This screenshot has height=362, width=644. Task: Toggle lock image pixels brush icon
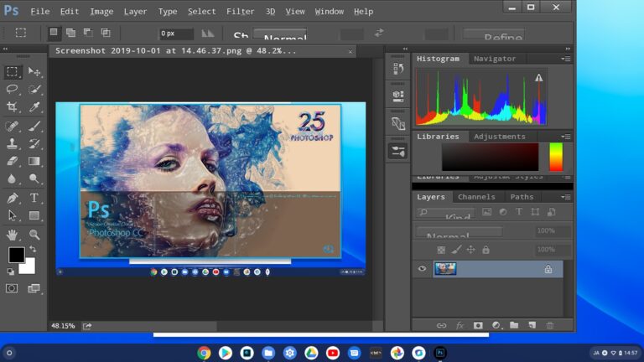456,250
